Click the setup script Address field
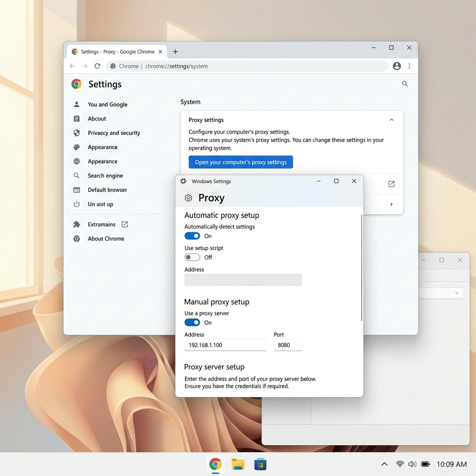Viewport: 476px width, 476px height. pyautogui.click(x=243, y=280)
